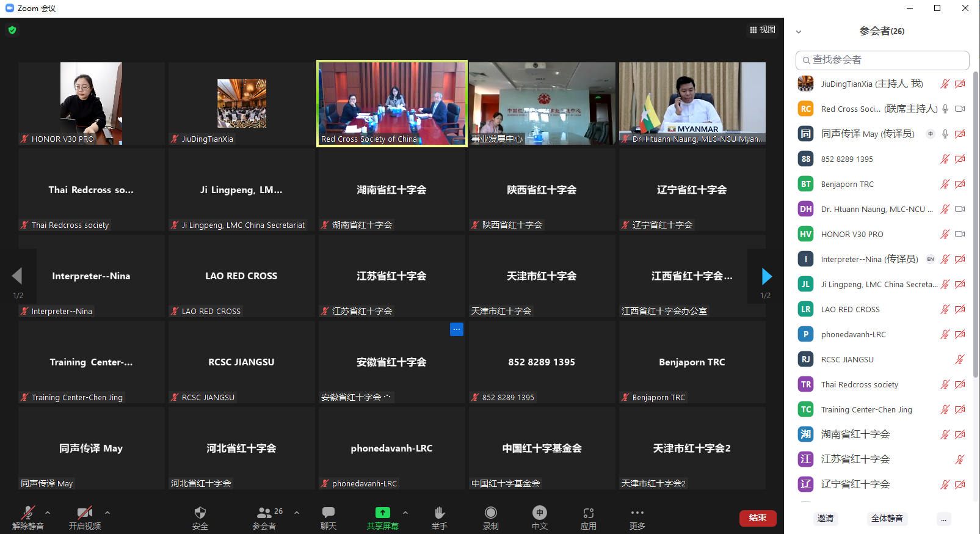Click the red End meeting button
Screen dimensions: 980x534
click(x=758, y=518)
